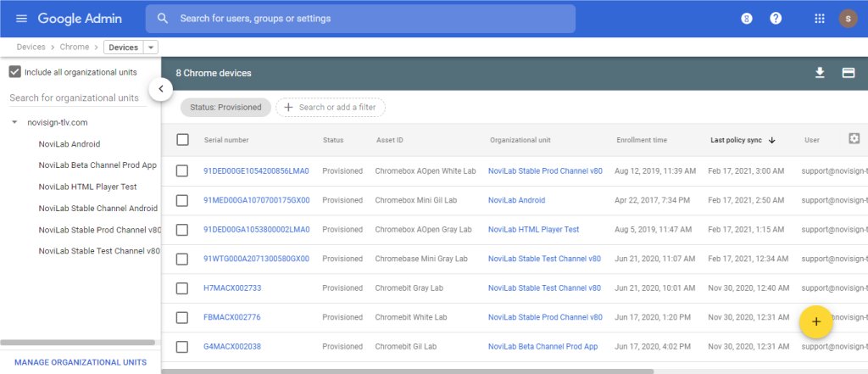868x374 pixels.
Task: Open serial 91DED00GE1054200856LMA0
Action: pyautogui.click(x=256, y=171)
